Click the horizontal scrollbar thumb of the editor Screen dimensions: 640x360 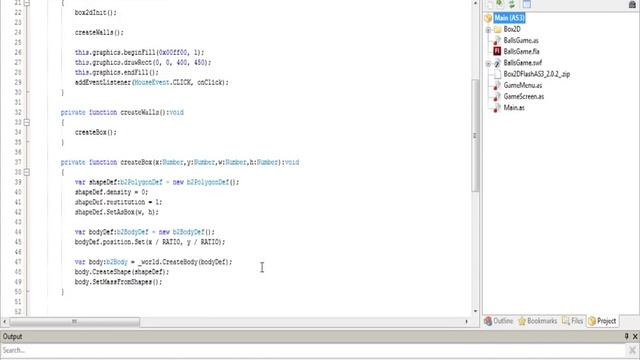point(74,322)
